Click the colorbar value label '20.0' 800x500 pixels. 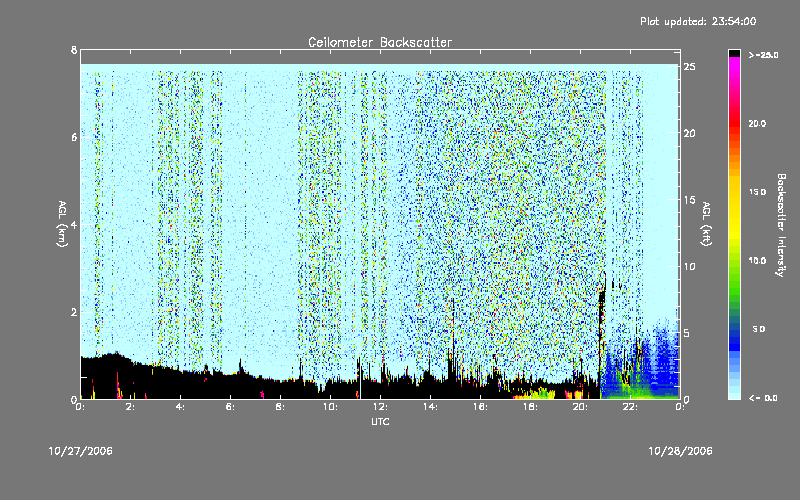tap(757, 124)
